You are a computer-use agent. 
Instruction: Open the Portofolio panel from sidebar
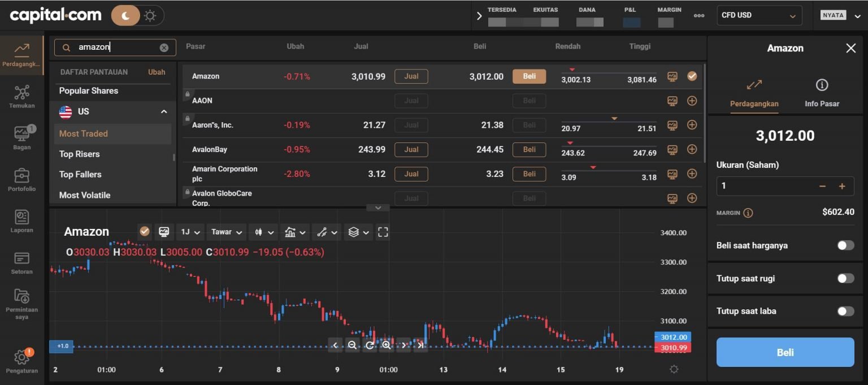[x=21, y=180]
